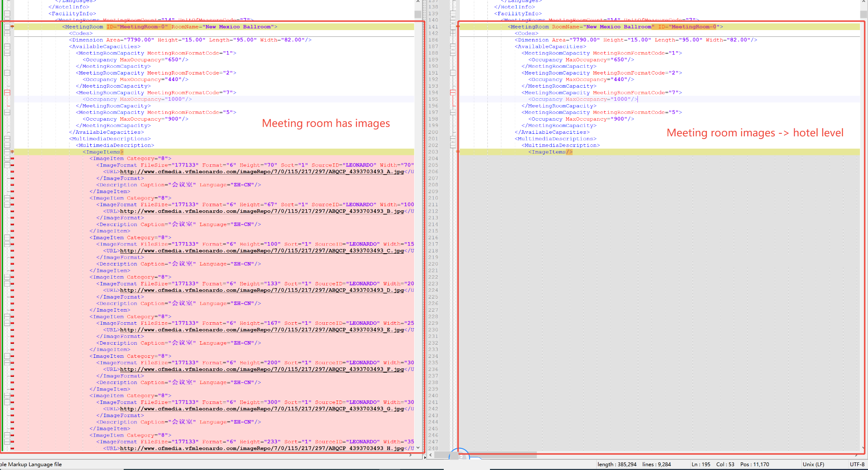Click the UTF-8 encoding indicator
Image resolution: width=868 pixels, height=470 pixels.
857,464
